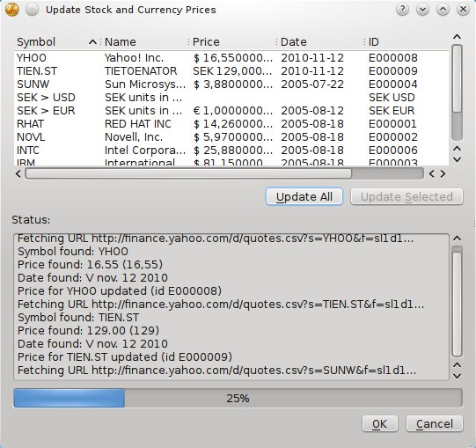
Task: Click the RED HAT INC name cell
Action: [138, 124]
